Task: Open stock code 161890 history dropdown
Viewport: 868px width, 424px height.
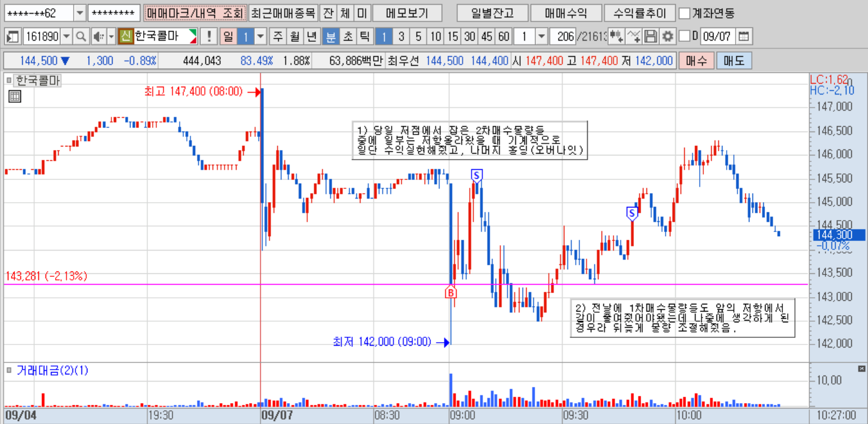Action: 66,36
